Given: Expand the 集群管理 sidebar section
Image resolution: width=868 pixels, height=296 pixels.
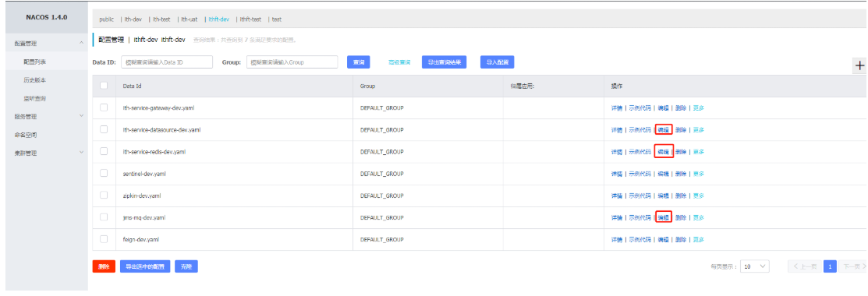Looking at the screenshot, I should [47, 153].
